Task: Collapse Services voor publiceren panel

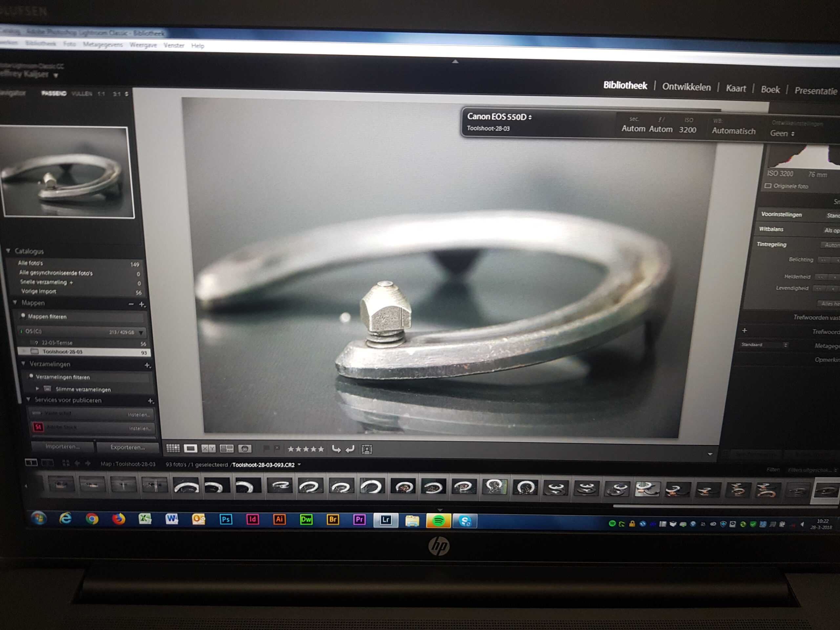Action: pyautogui.click(x=29, y=400)
